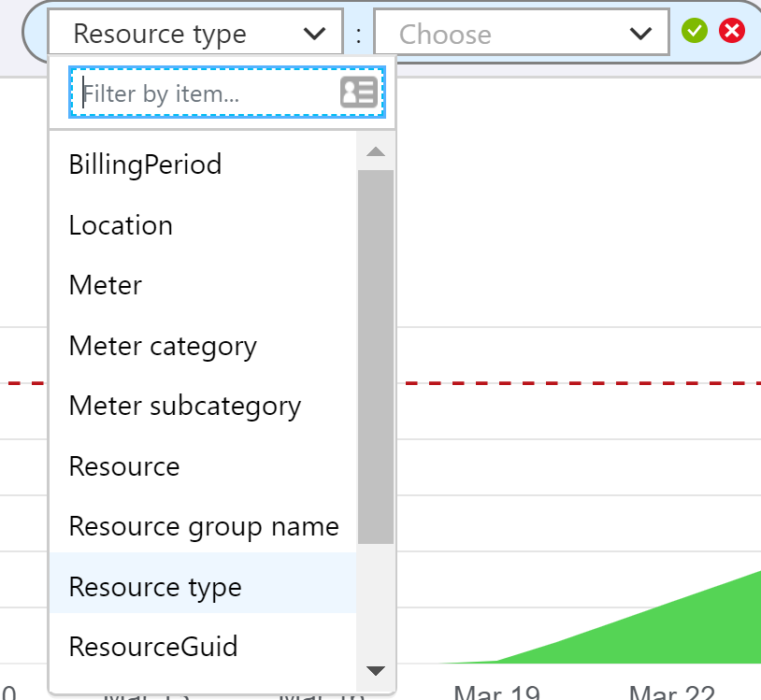Choose ResourceGuid from the list
761x700 pixels.
coord(153,647)
